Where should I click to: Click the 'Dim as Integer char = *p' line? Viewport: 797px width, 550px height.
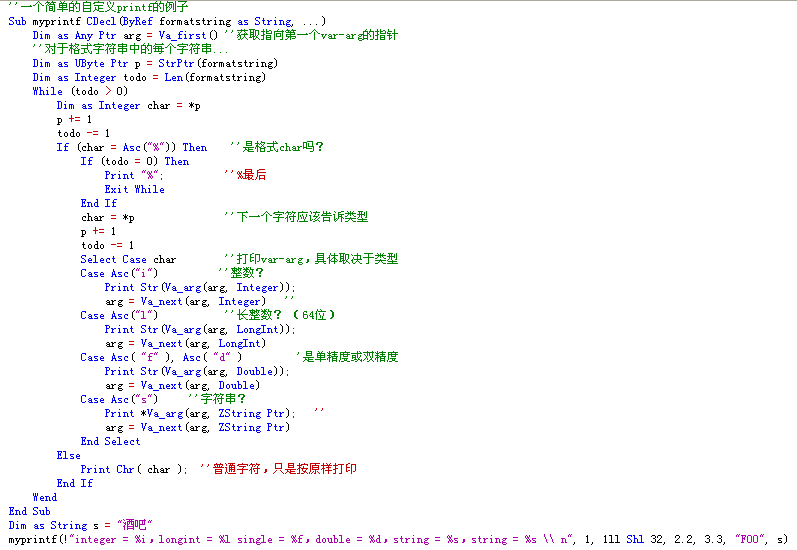click(129, 106)
